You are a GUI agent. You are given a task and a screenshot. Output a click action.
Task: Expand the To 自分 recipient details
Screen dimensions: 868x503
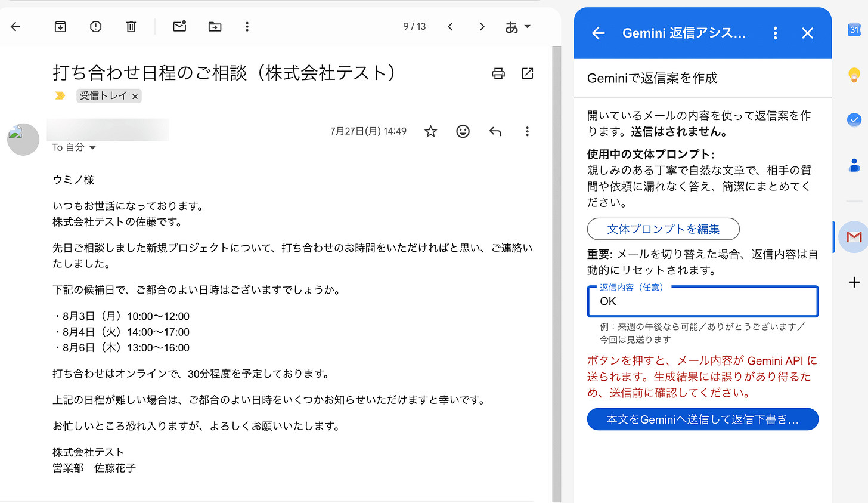tap(92, 147)
